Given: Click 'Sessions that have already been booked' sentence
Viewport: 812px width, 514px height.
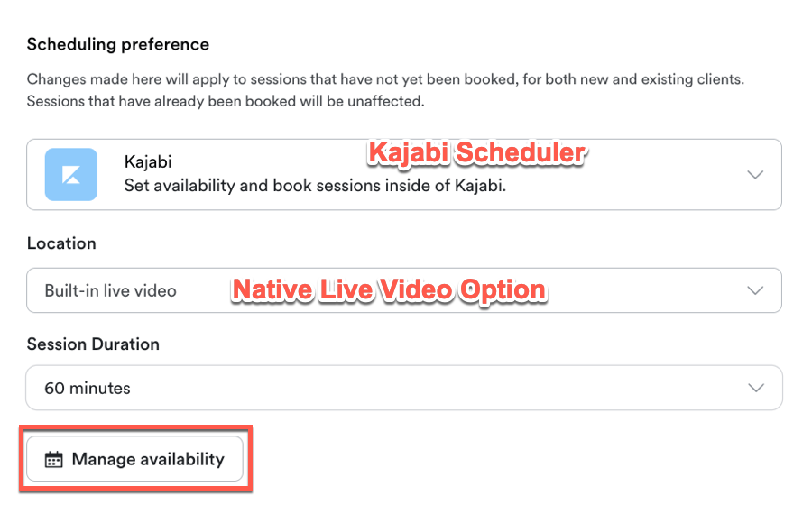Looking at the screenshot, I should coord(226,101).
